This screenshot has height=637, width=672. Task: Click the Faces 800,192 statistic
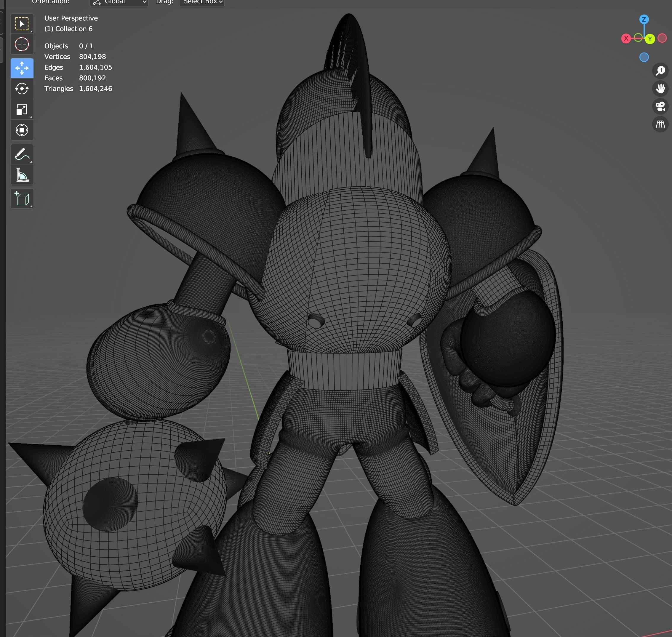(75, 78)
